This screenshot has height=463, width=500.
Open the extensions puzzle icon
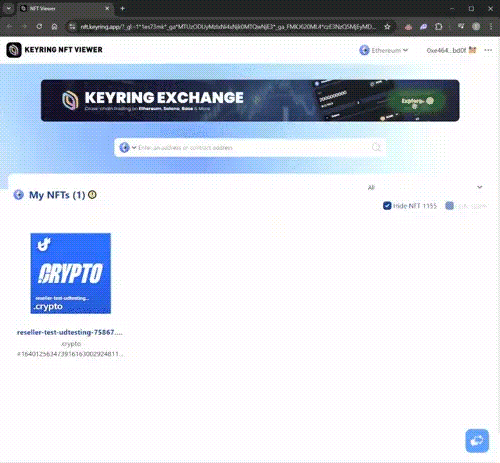click(439, 27)
